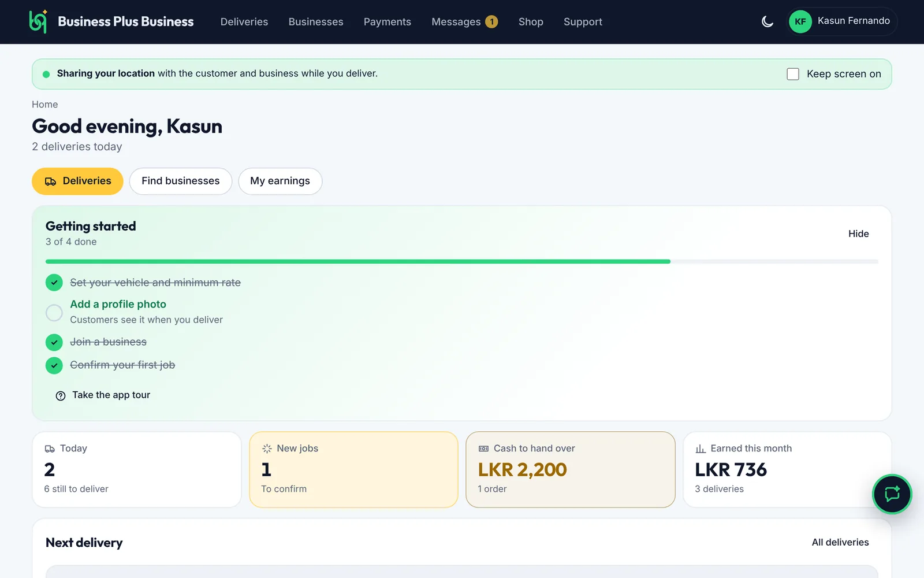Open the floating chat feedback button
The image size is (924, 578).
[892, 494]
